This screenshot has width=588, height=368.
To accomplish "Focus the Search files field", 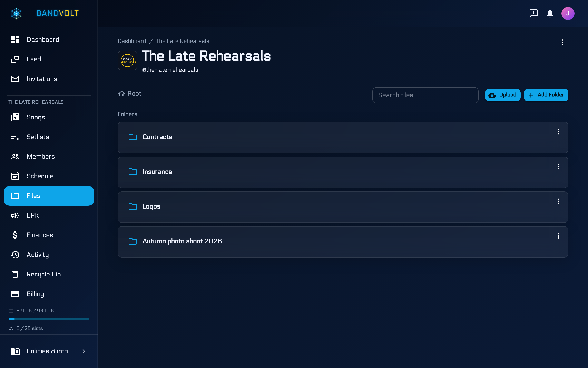I will pos(425,95).
